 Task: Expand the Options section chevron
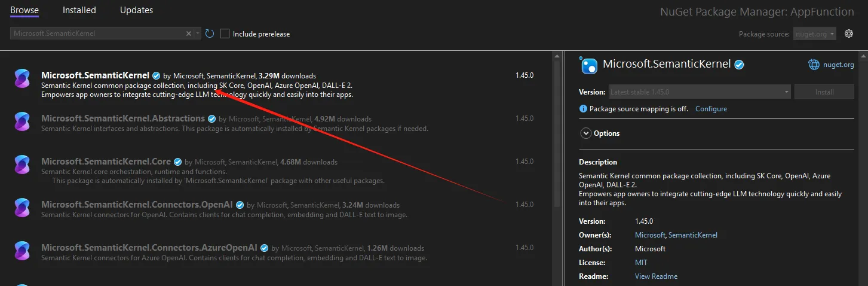coord(586,133)
